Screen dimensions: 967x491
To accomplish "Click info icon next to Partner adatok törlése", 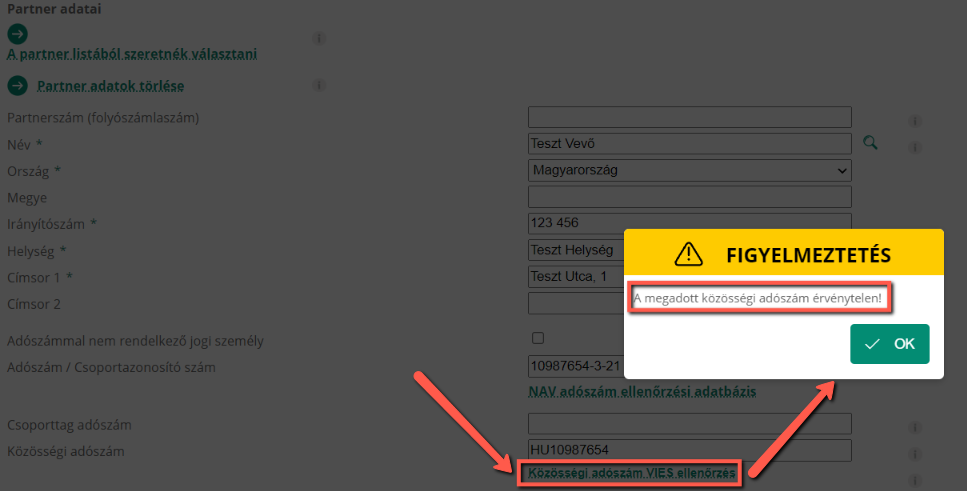I will [x=319, y=85].
